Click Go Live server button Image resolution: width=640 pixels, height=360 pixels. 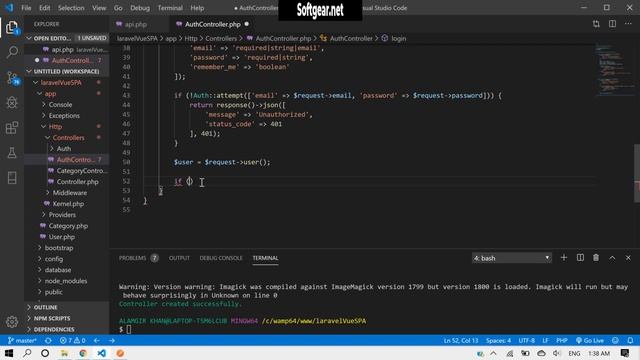589,340
